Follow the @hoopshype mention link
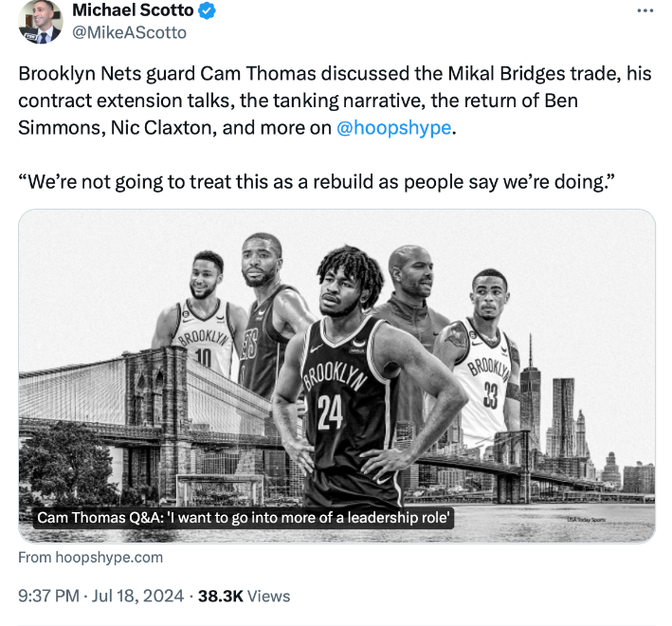672x626 pixels. (393, 128)
